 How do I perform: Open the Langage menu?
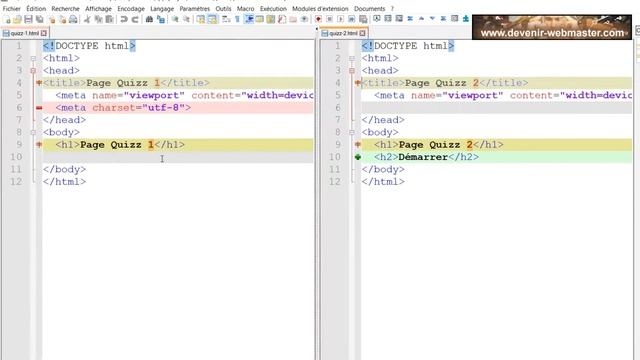(162, 9)
